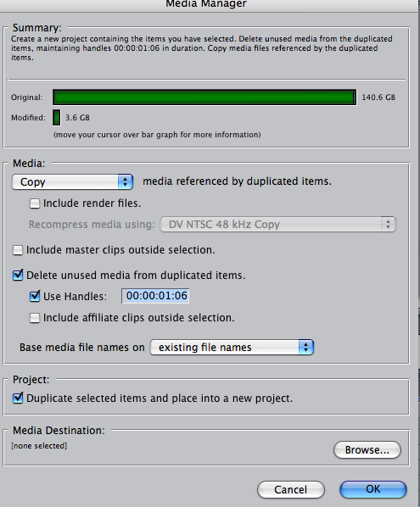Click the handles timecode field 00:00:01:06

[155, 296]
